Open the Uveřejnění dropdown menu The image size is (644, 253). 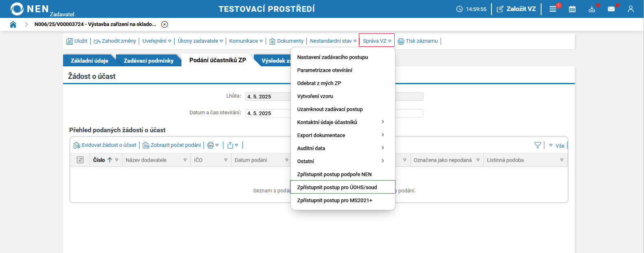pyautogui.click(x=157, y=41)
